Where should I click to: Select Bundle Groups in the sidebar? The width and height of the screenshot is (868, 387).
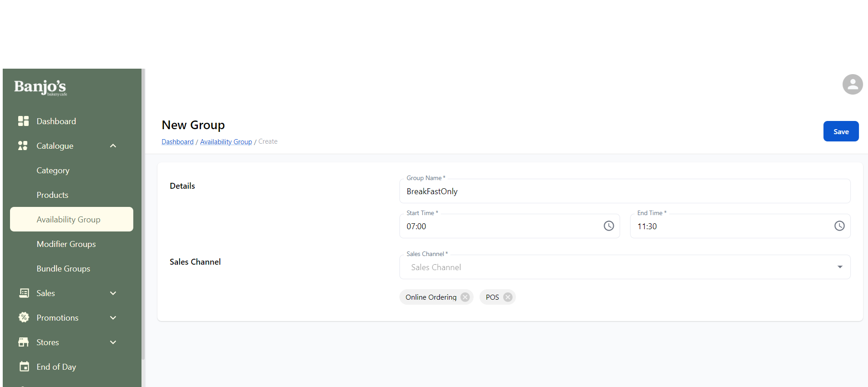click(63, 269)
